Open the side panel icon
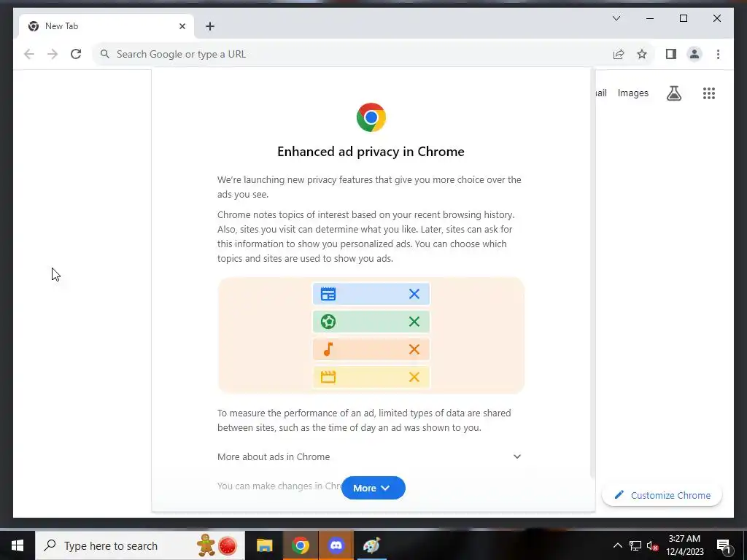The image size is (747, 560). [x=671, y=54]
